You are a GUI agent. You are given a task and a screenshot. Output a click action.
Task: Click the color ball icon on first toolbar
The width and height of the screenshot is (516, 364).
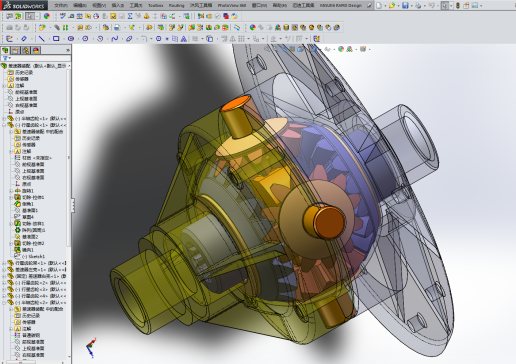coord(47,16)
